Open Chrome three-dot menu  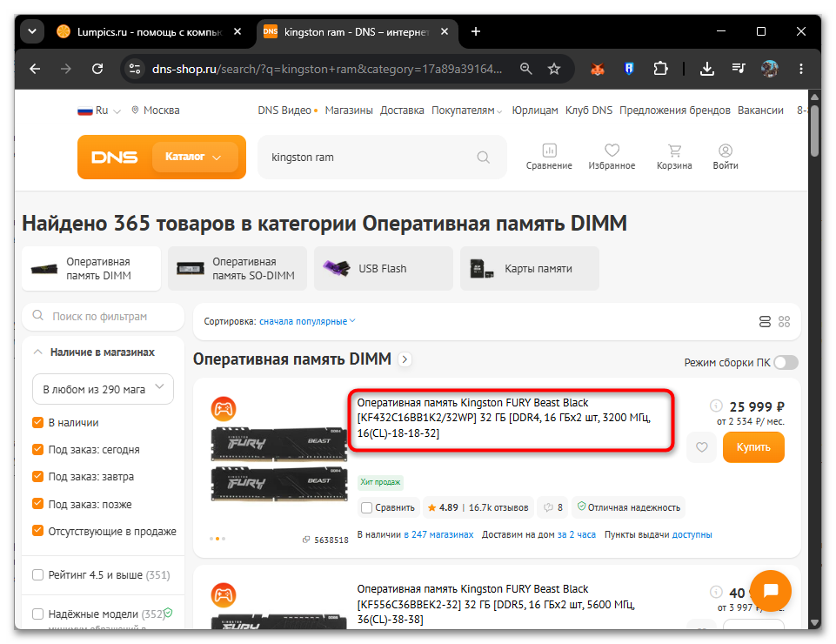pyautogui.click(x=801, y=69)
